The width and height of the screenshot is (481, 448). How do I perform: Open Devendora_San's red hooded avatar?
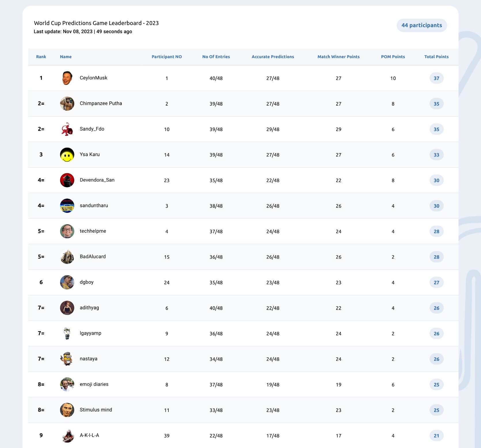[67, 180]
